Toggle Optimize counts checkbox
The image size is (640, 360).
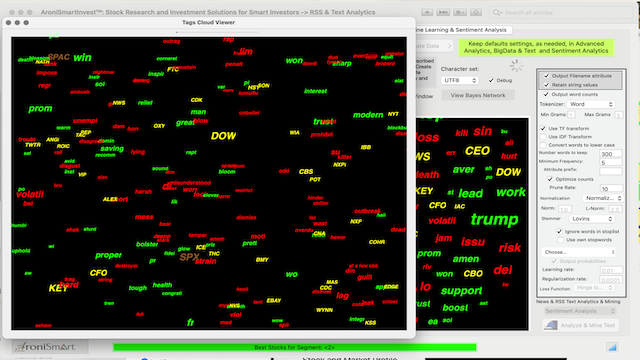click(550, 179)
